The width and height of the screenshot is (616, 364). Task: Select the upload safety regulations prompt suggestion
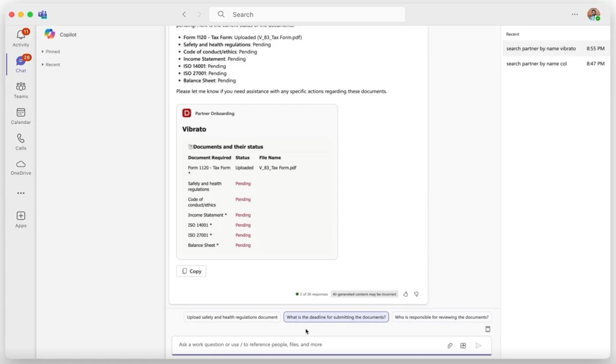coord(230,316)
